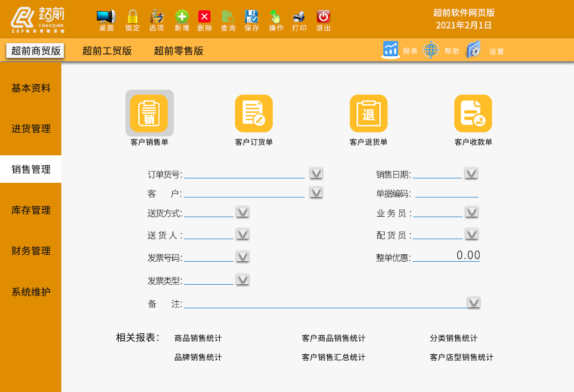Image resolution: width=574 pixels, height=392 pixels.
Task: Open the 销售日期 date dropdown
Action: point(471,172)
